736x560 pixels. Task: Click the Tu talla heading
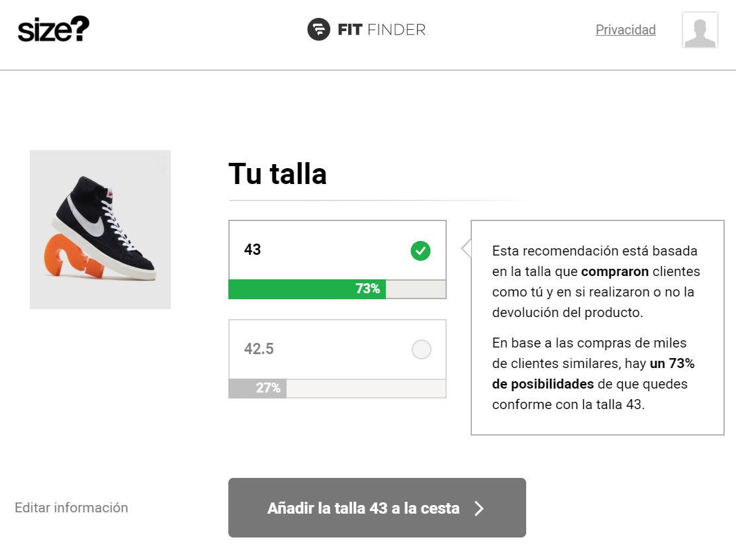(277, 174)
